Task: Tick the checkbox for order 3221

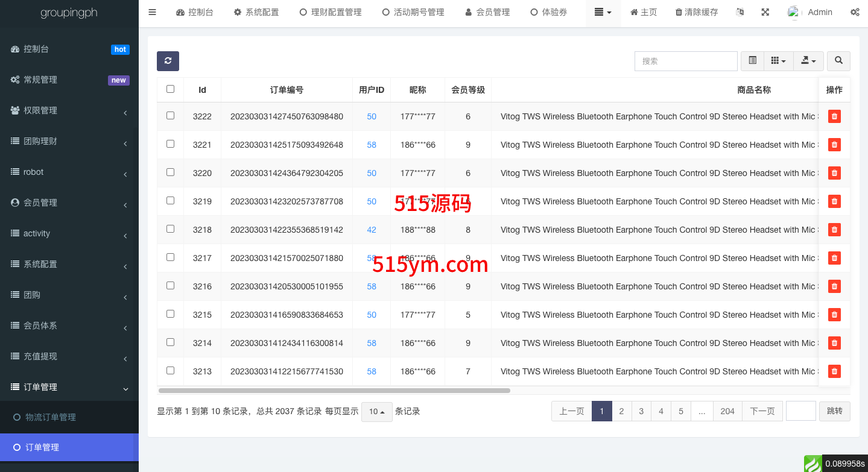Action: [x=170, y=144]
